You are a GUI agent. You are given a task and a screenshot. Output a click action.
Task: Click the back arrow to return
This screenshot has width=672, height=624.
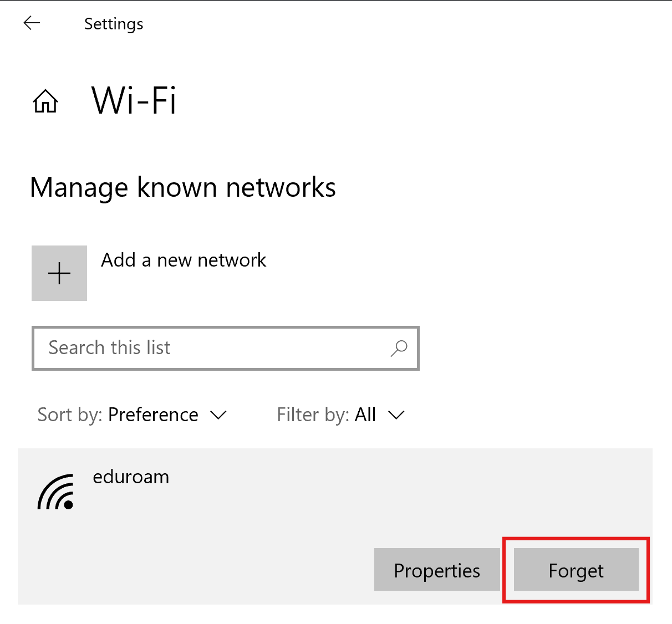pyautogui.click(x=31, y=23)
